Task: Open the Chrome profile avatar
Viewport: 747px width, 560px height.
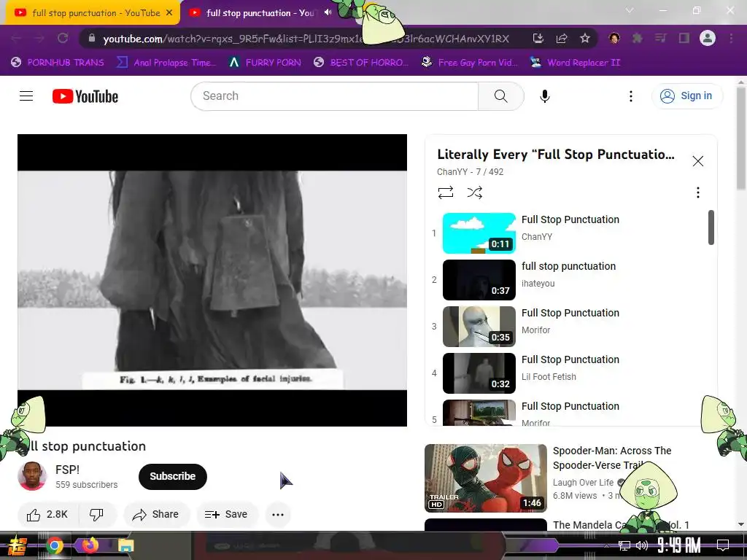Action: click(x=708, y=38)
